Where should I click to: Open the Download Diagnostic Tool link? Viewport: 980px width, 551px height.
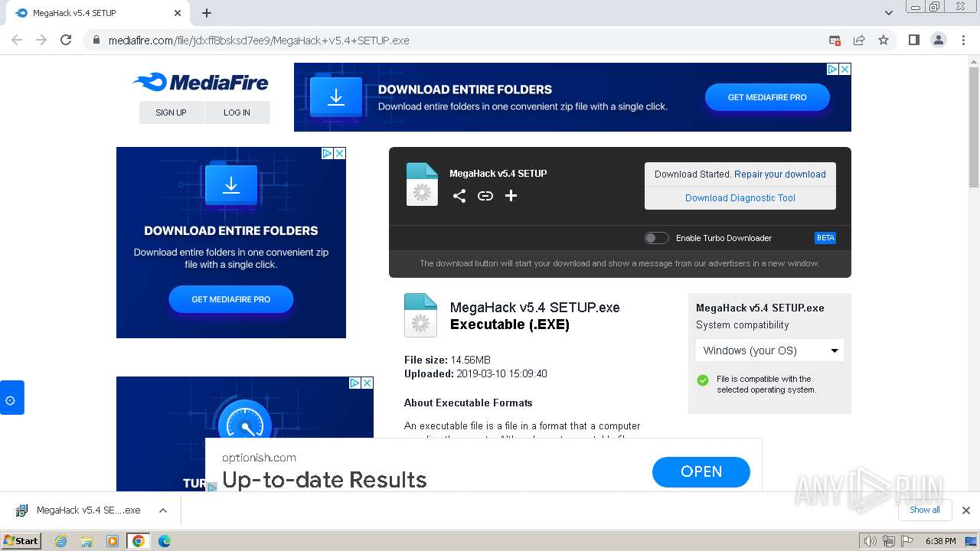coord(740,197)
